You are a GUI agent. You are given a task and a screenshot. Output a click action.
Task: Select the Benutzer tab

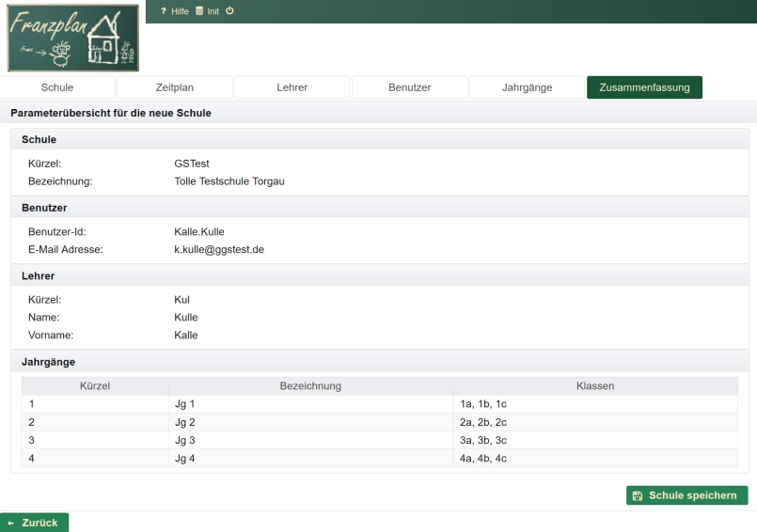pos(409,87)
